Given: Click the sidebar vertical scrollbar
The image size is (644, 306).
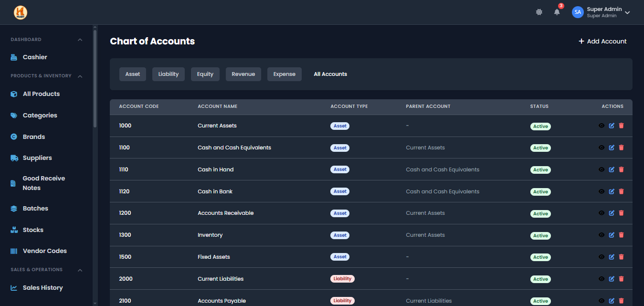Looking at the screenshot, I should pyautogui.click(x=95, y=79).
